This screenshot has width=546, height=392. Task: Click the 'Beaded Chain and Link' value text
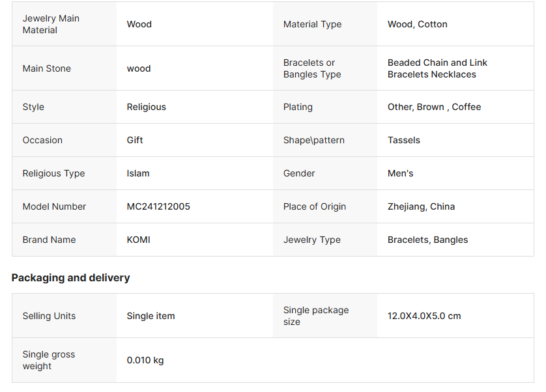[437, 63]
